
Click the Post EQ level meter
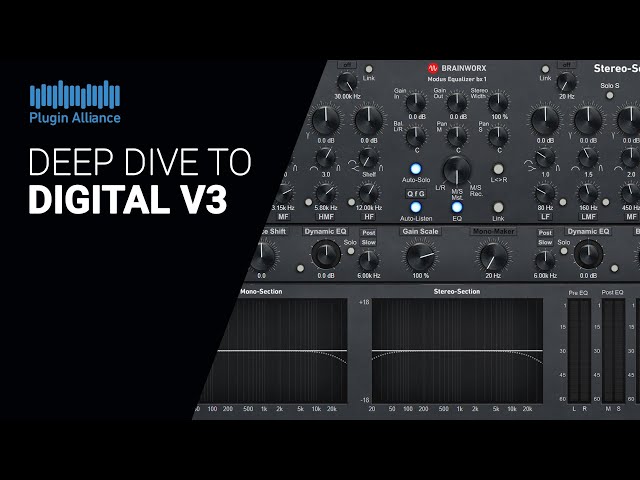(613, 351)
